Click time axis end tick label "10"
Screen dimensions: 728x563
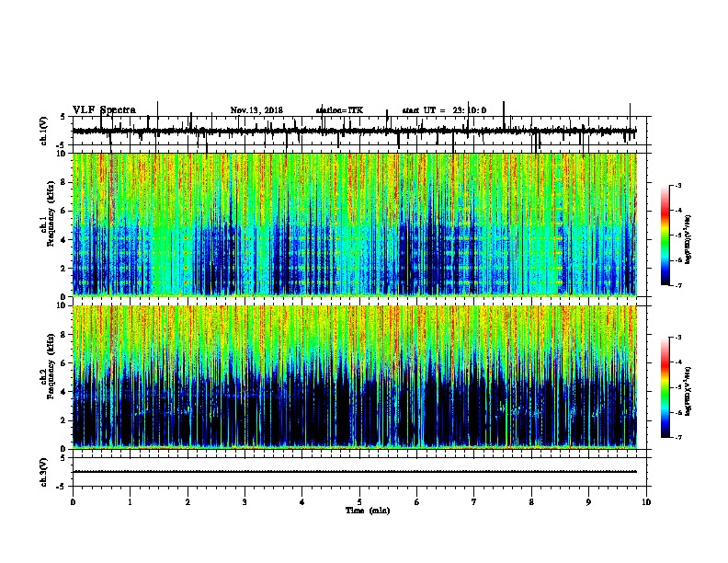tap(646, 502)
